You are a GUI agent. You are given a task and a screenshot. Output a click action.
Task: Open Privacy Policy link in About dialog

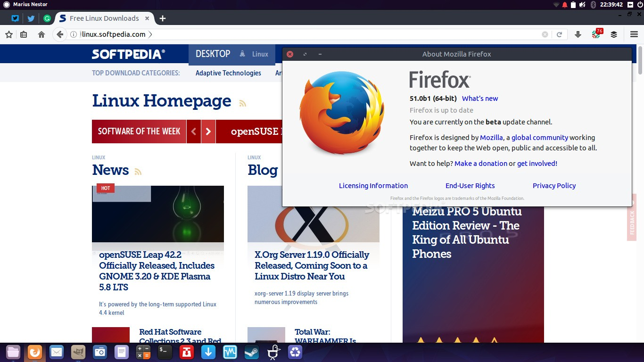[554, 186]
